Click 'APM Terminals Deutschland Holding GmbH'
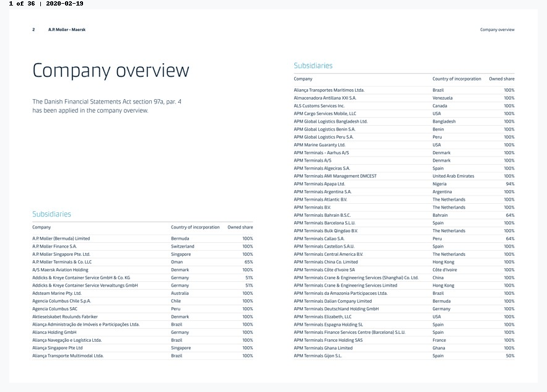The image size is (547, 392). [336, 308]
